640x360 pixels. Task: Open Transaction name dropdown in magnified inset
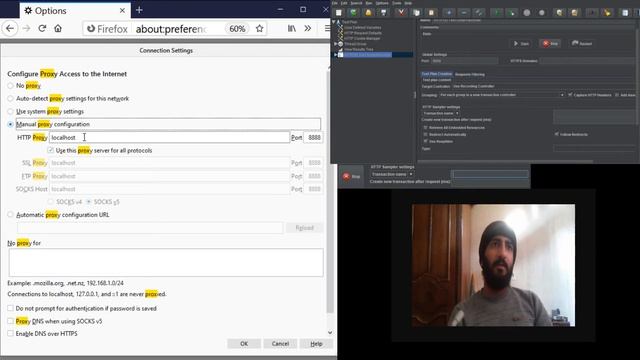click(x=392, y=174)
